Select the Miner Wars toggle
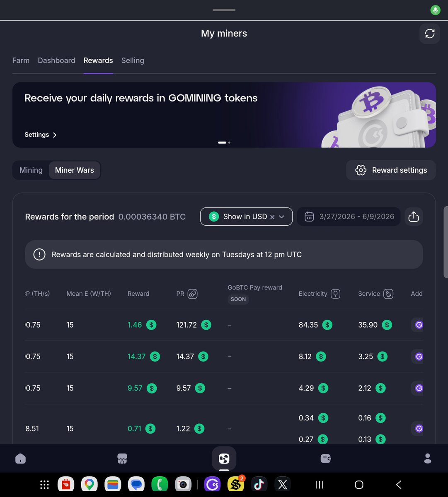 [x=75, y=170]
